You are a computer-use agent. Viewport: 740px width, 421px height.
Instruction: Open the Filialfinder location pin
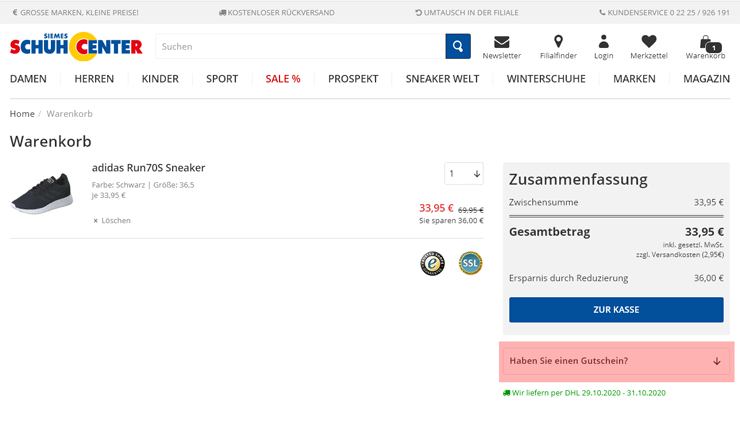point(558,42)
